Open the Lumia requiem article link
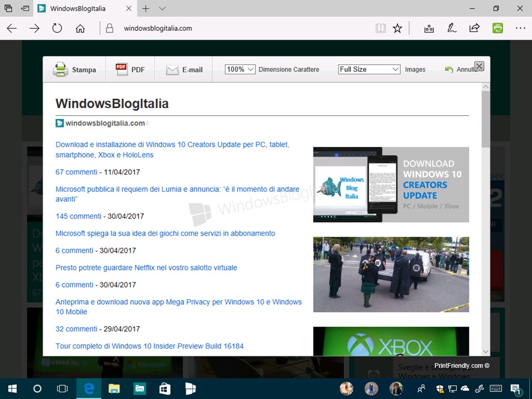532x399 pixels. tap(177, 194)
